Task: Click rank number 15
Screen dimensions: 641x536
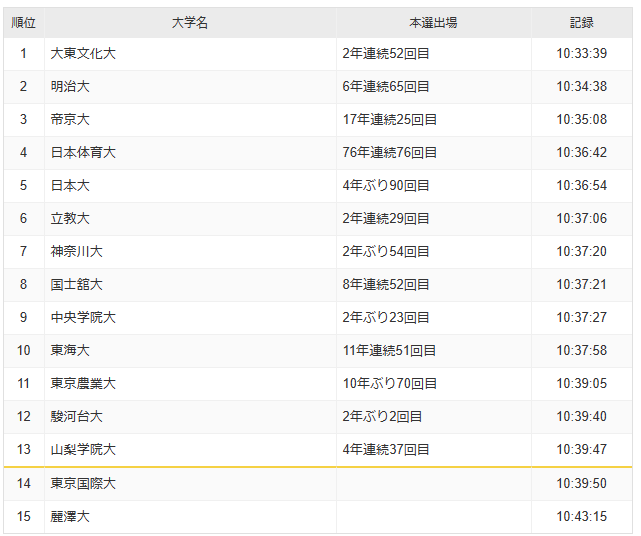Action: pyautogui.click(x=24, y=517)
